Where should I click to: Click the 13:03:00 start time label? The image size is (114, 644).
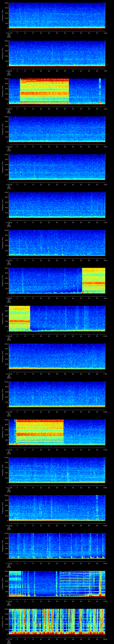[x=9, y=109]
